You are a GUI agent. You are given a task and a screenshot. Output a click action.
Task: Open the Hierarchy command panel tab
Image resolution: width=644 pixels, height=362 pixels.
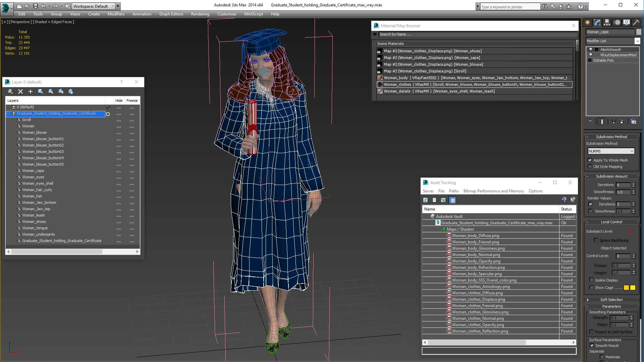coord(607,22)
